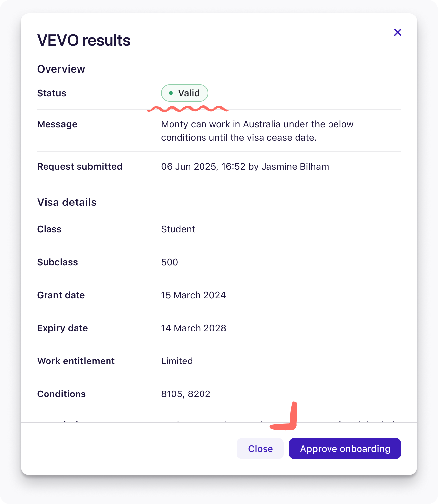Screen dimensions: 438x504
Task: Click Jasmine Bilham in the submission line
Action: click(295, 166)
